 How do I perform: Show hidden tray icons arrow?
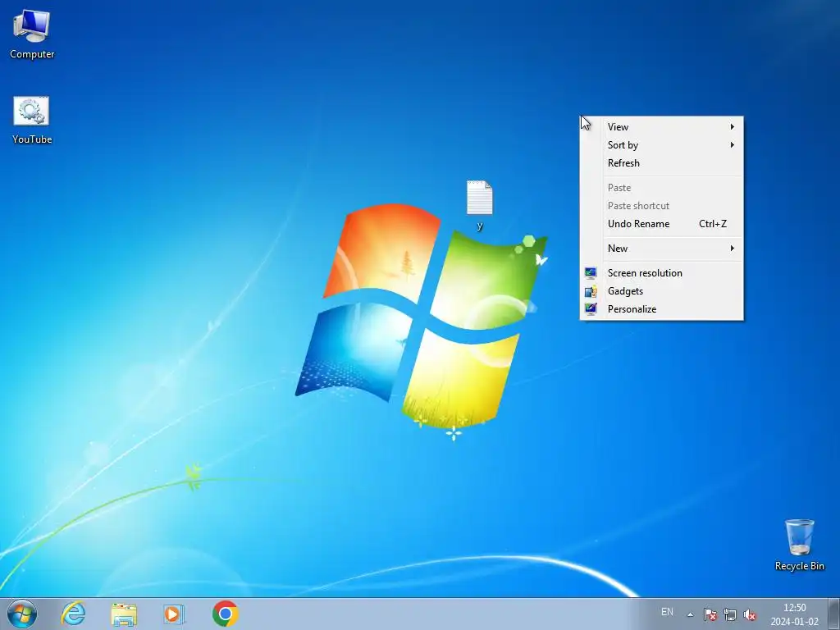[691, 614]
